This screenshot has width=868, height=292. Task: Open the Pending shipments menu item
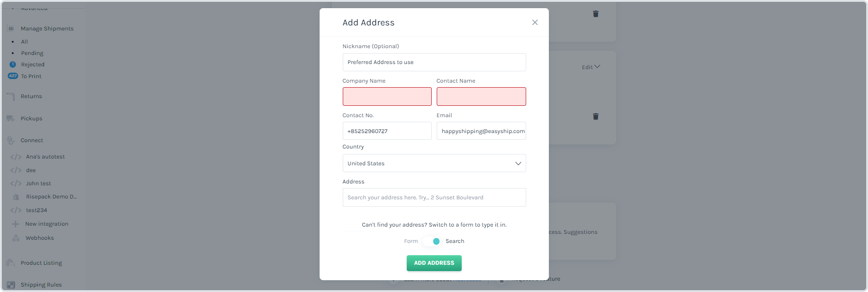[x=32, y=53]
